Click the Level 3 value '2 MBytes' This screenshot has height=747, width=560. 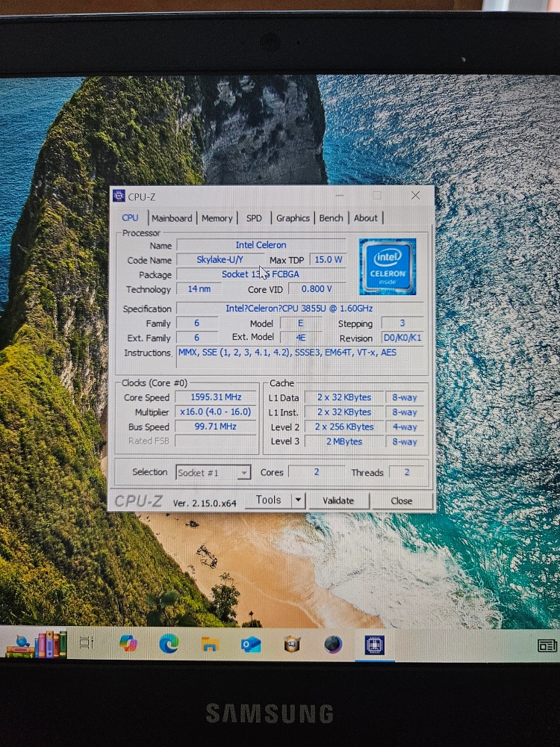tap(343, 441)
